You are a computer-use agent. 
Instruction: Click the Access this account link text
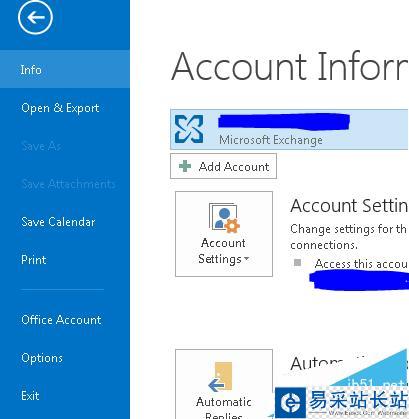[x=362, y=264]
